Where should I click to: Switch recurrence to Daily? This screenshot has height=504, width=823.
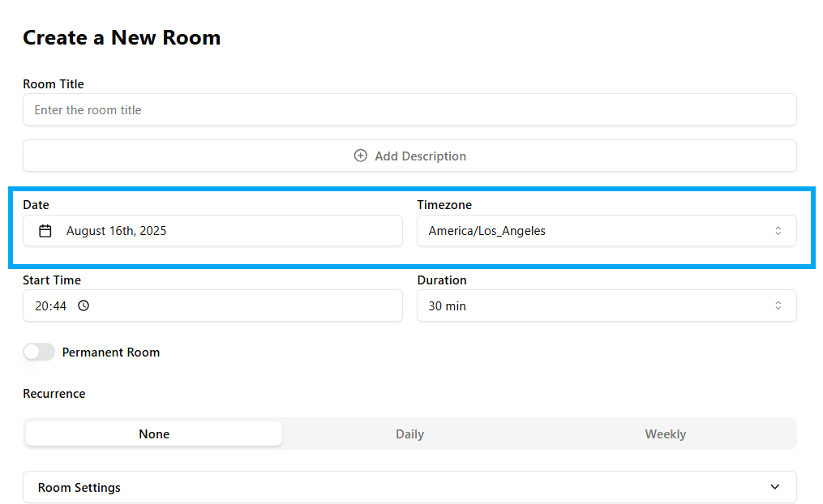click(409, 434)
